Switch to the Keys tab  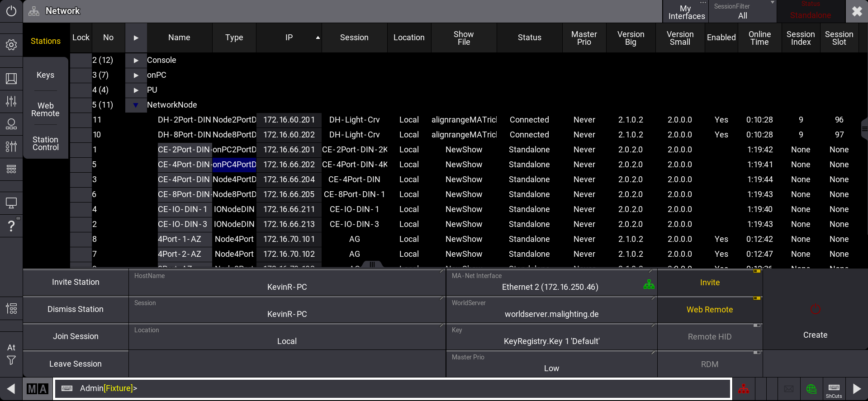[x=45, y=75]
